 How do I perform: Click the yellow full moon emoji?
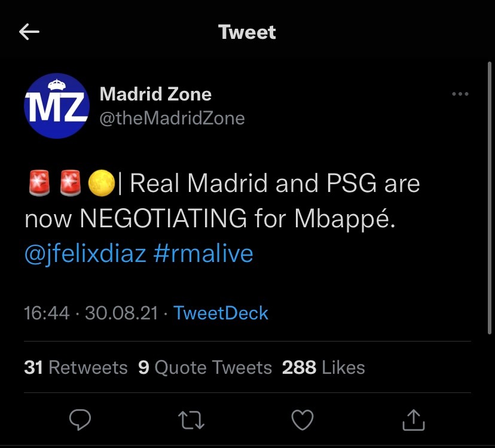click(x=100, y=184)
